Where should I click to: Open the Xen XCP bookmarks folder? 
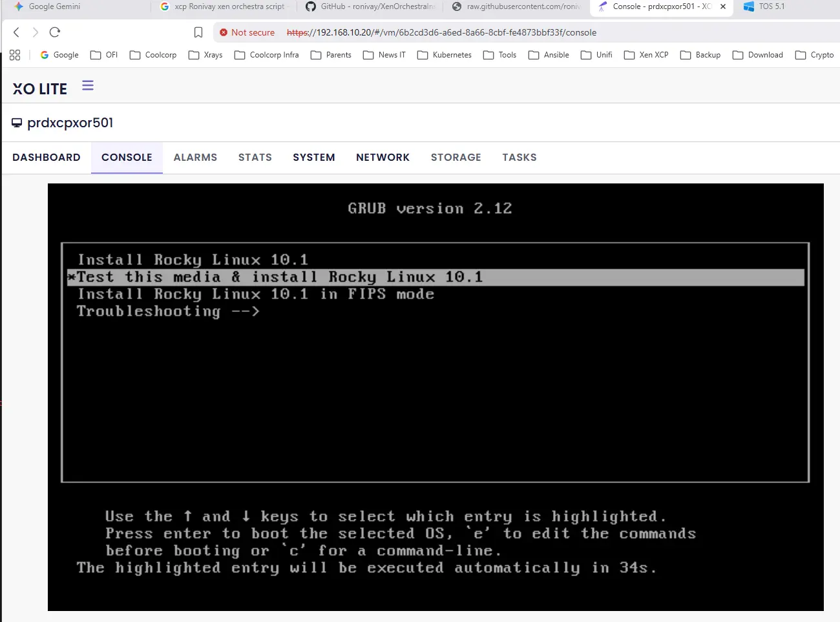(646, 55)
